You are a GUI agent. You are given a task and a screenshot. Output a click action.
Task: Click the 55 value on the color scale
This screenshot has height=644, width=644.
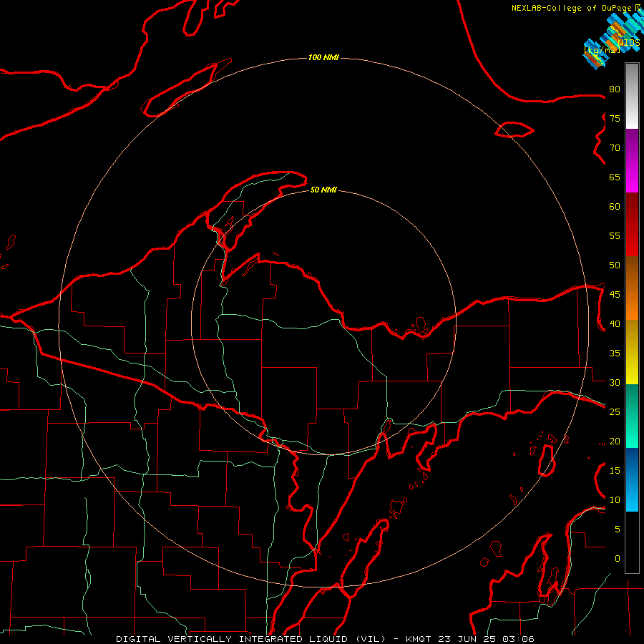[x=615, y=235]
